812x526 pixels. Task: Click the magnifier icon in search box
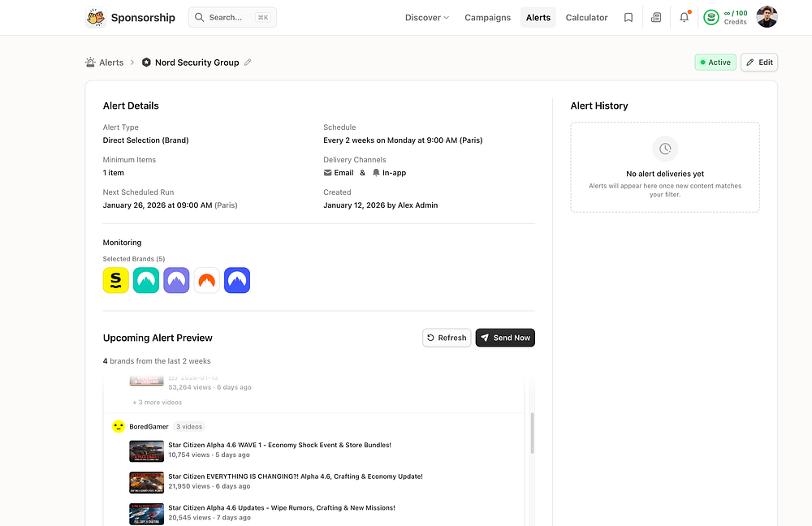click(x=200, y=18)
